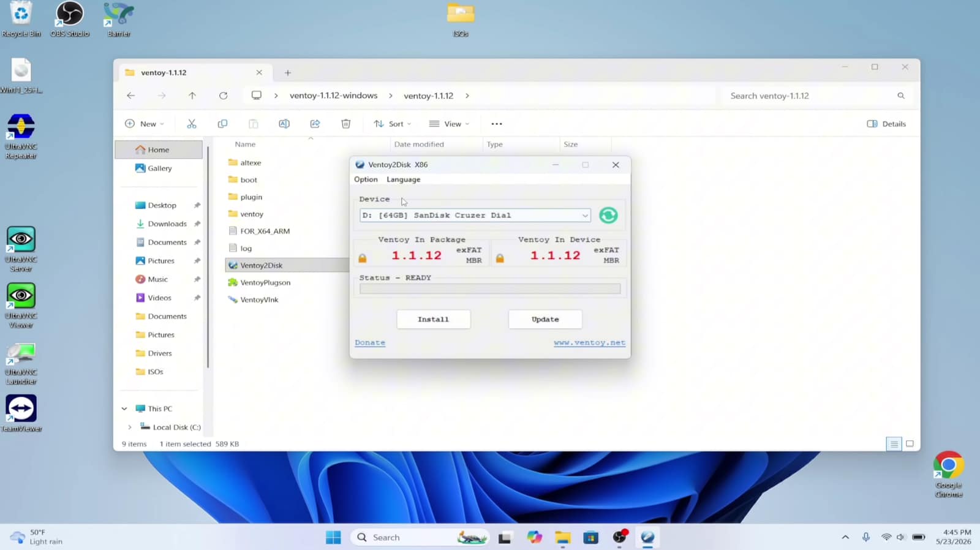
Task: Refresh the Ventoy2Disk device list
Action: tap(608, 215)
